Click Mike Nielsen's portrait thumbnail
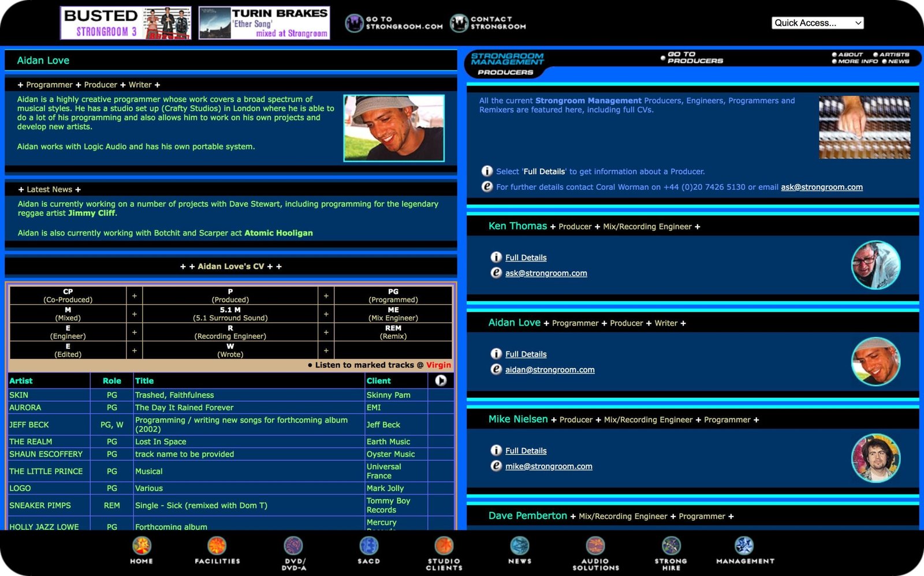This screenshot has height=576, width=924. coord(875,458)
